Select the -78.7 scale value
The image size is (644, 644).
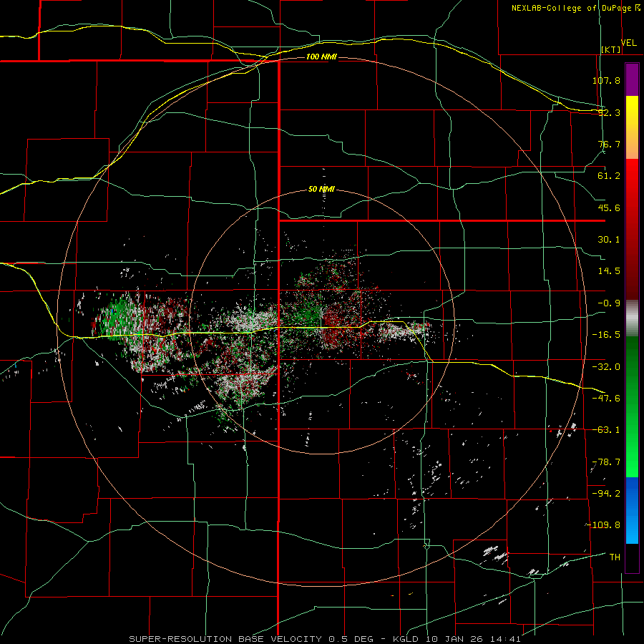tap(606, 462)
